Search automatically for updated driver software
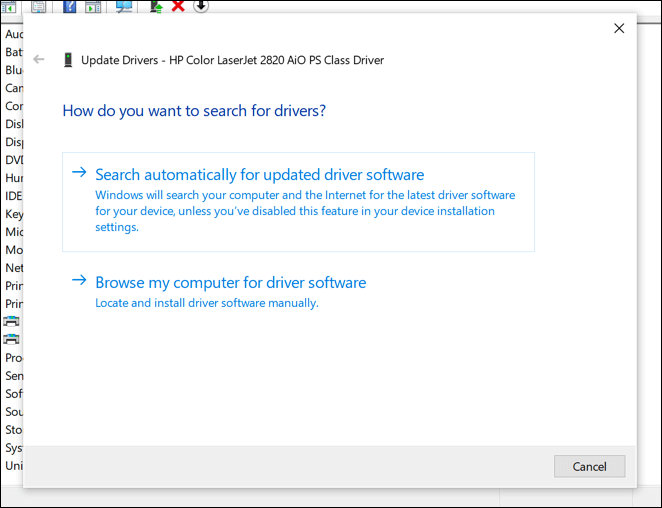The height and width of the screenshot is (508, 662). coord(259,174)
